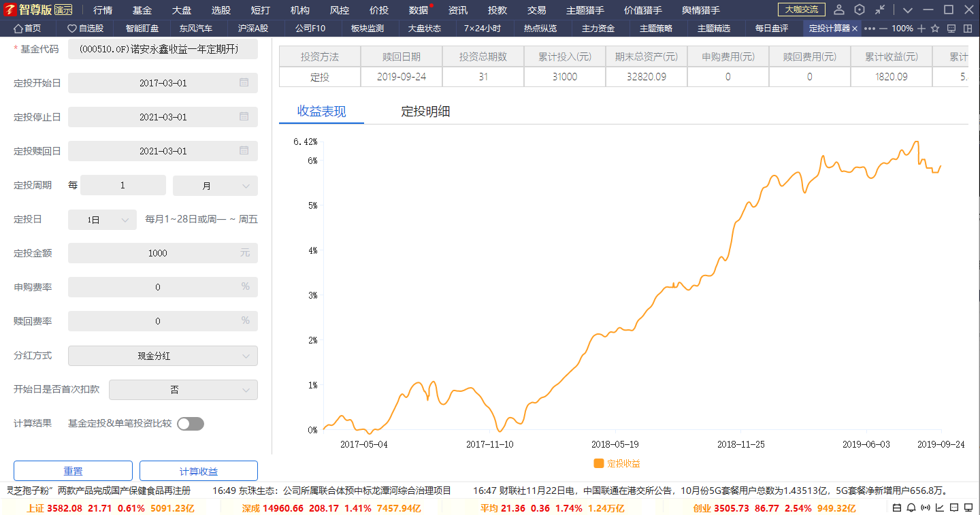Toggle 定投收益 legend series visibility

point(617,463)
